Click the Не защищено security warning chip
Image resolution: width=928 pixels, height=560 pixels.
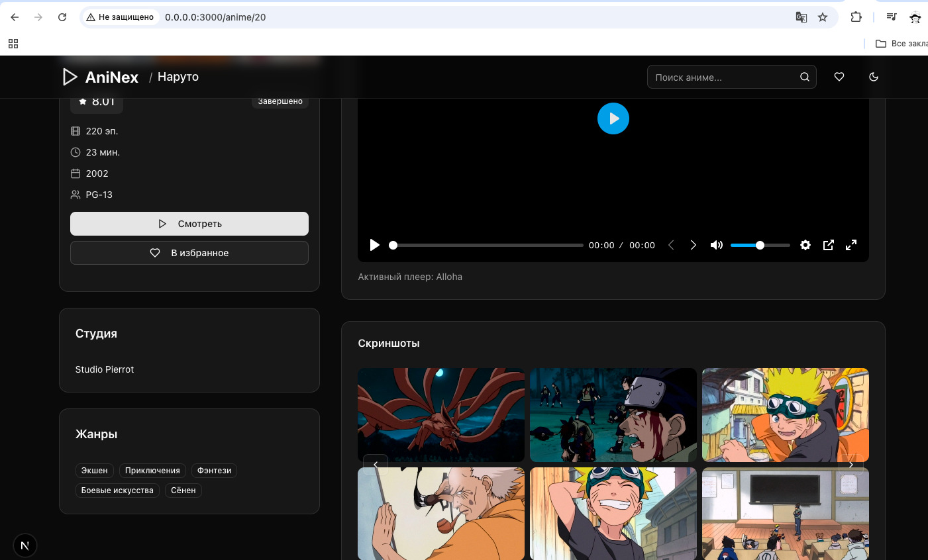click(121, 17)
